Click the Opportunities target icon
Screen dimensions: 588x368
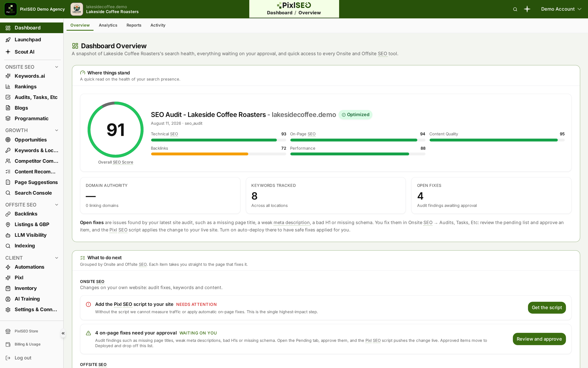[8, 140]
